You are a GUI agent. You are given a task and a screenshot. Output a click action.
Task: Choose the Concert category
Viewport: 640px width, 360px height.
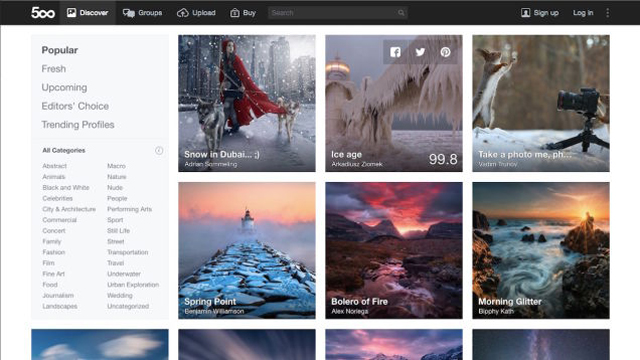(x=54, y=231)
